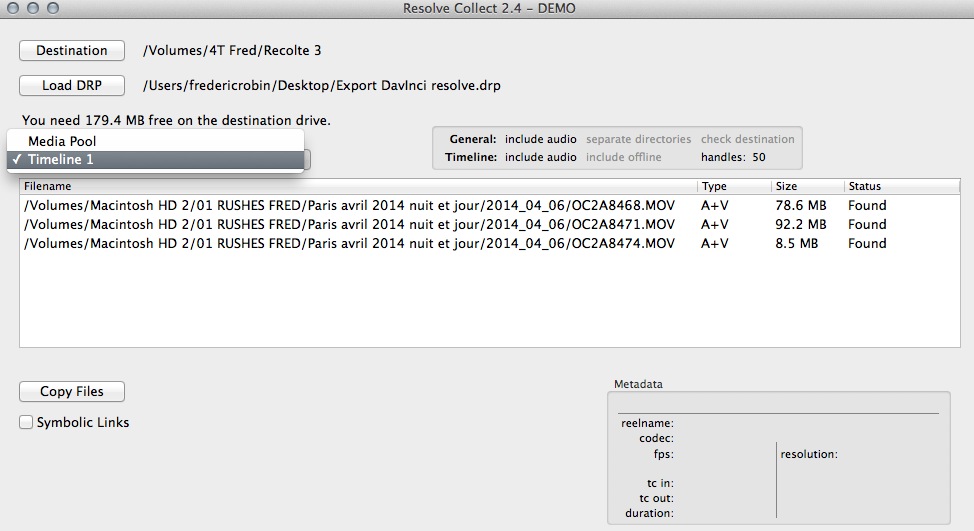
Task: Sort by Filename column header
Action: (x=358, y=186)
